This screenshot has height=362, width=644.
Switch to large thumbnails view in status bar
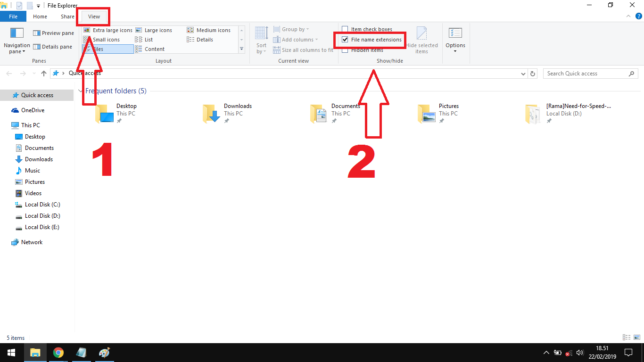(636, 337)
